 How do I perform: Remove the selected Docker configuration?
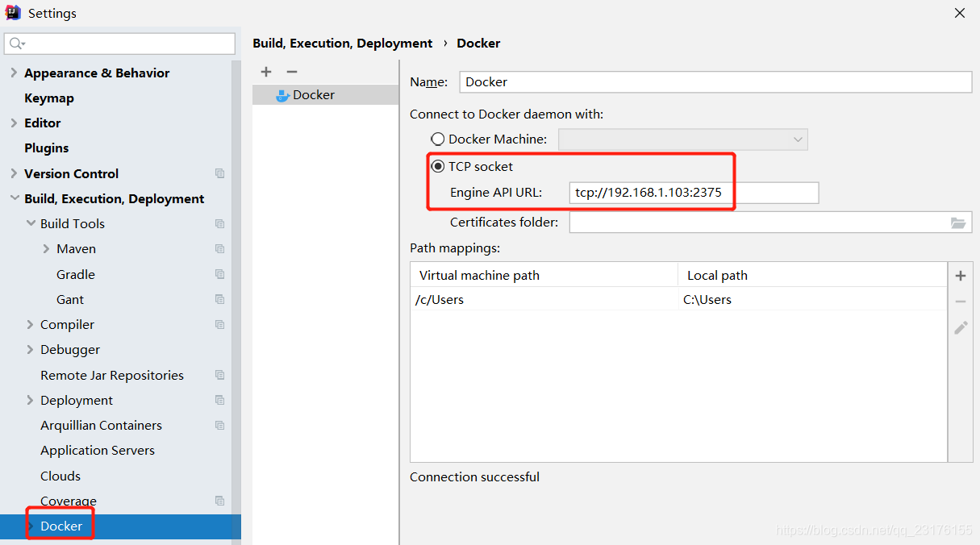coord(292,72)
